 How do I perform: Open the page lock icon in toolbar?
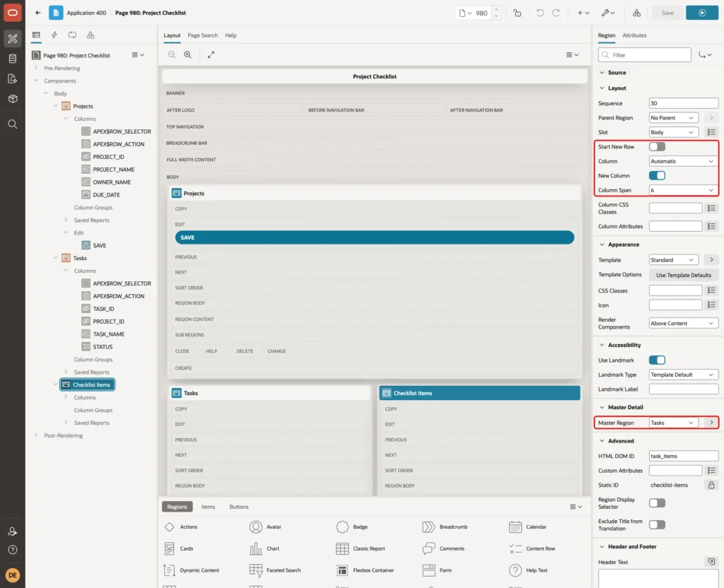[x=517, y=13]
